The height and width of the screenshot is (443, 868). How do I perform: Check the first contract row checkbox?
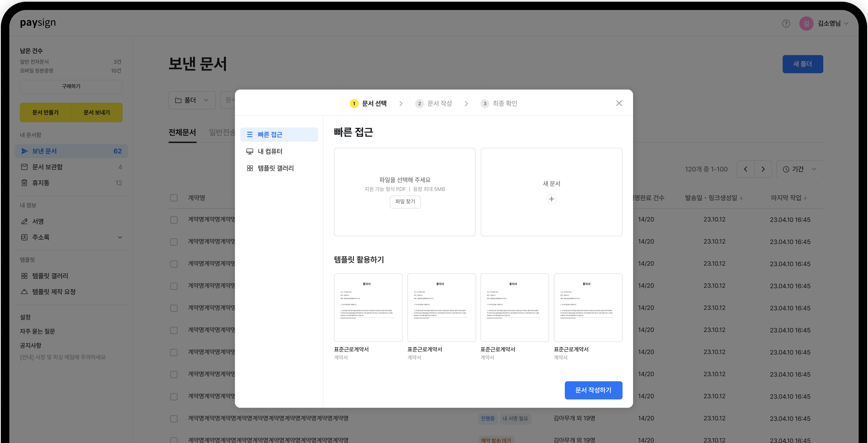[x=174, y=220]
